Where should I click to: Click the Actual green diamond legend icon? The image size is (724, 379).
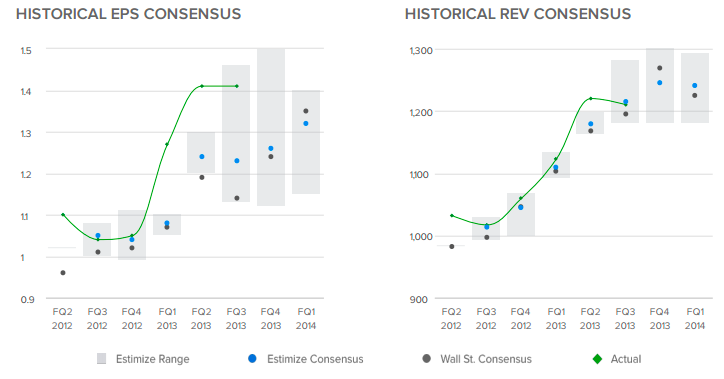click(597, 359)
